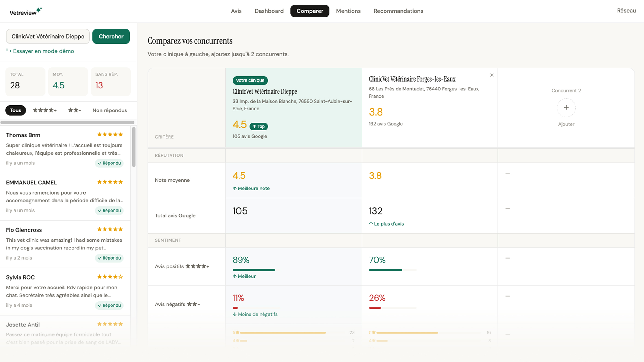Click the 'Le plus d'avis' indicator
Image resolution: width=644 pixels, height=362 pixels.
386,224
